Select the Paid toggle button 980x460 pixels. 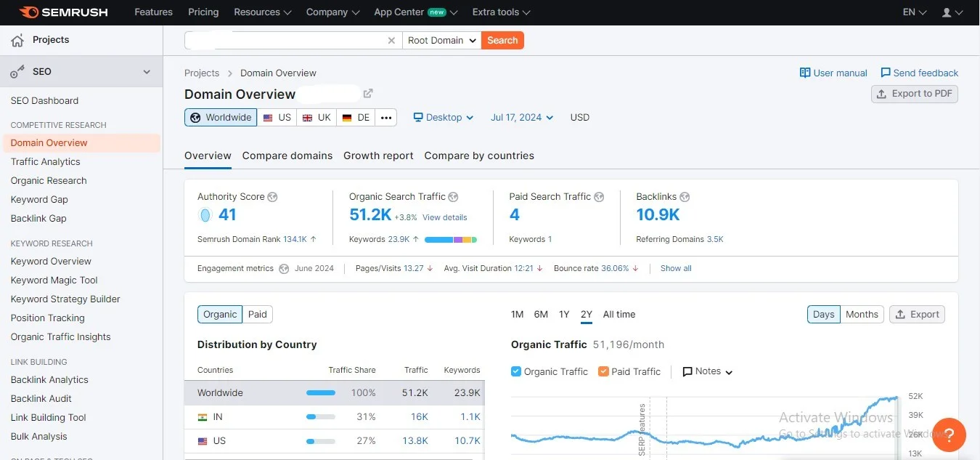pos(258,315)
